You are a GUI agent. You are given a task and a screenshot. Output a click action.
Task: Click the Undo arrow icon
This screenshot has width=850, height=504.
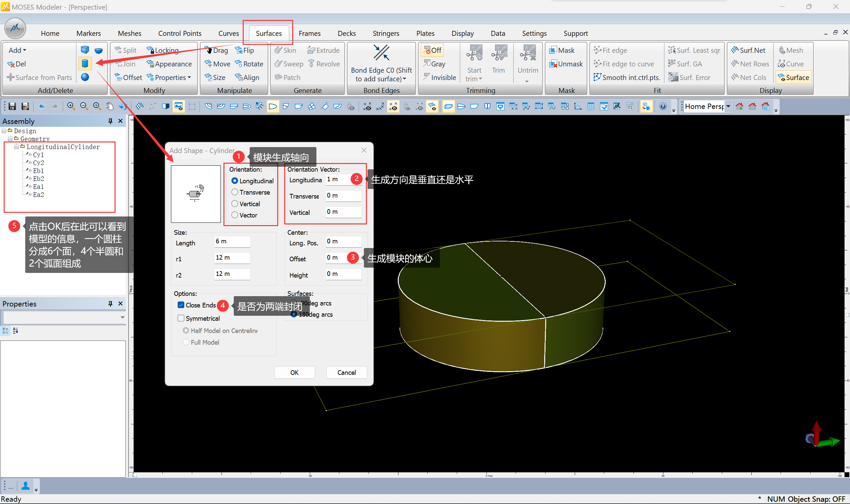(x=42, y=106)
